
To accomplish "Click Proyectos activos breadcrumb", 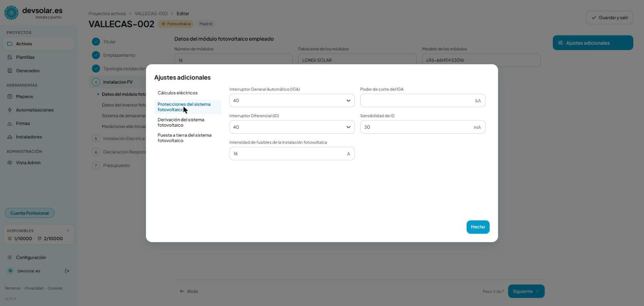I will (x=107, y=14).
